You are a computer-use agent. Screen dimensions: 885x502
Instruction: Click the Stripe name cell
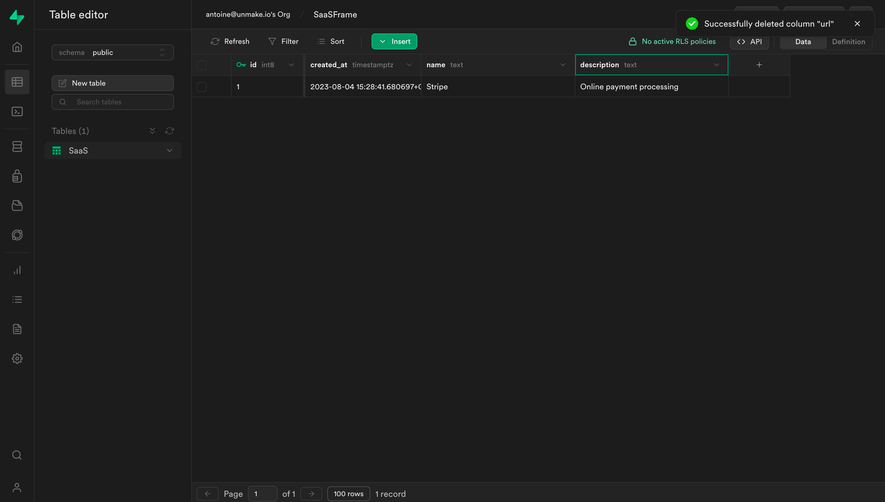click(x=498, y=87)
